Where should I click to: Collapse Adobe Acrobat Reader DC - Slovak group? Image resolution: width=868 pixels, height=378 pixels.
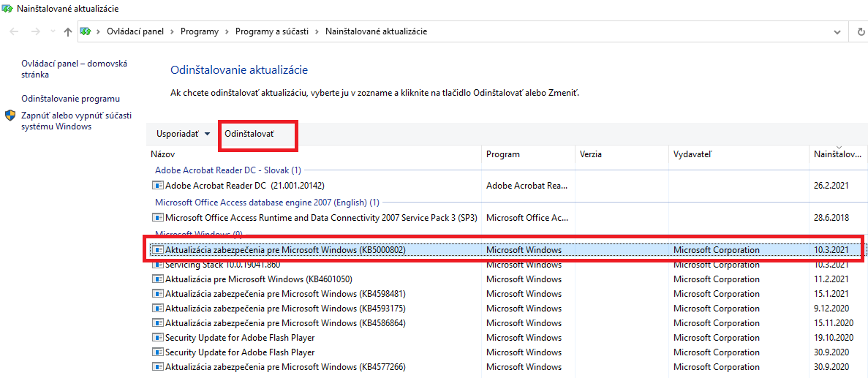pos(229,170)
